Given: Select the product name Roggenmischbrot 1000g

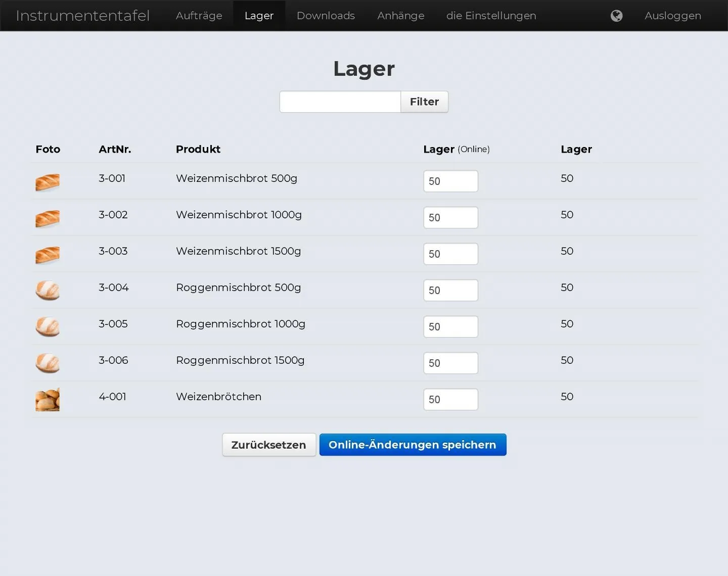Looking at the screenshot, I should click(241, 324).
